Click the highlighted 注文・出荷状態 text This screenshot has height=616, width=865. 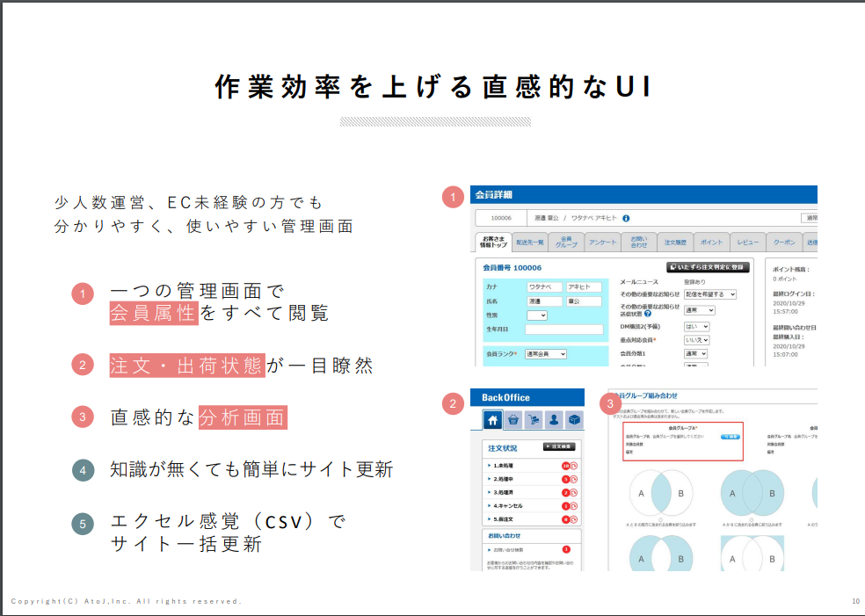pyautogui.click(x=187, y=365)
